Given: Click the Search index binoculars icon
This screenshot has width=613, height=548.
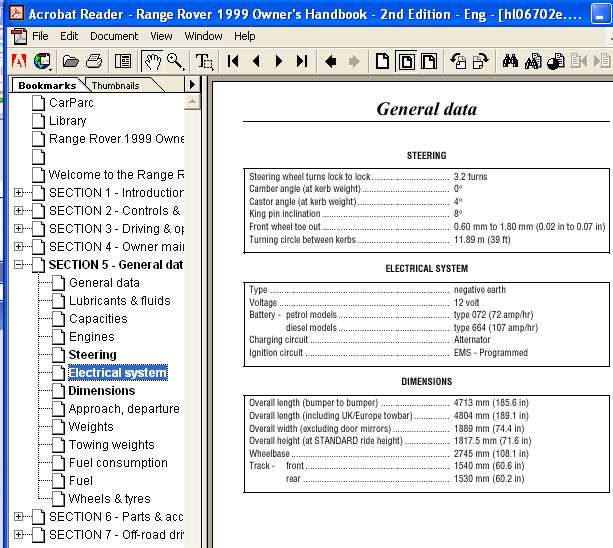Looking at the screenshot, I should click(x=533, y=61).
